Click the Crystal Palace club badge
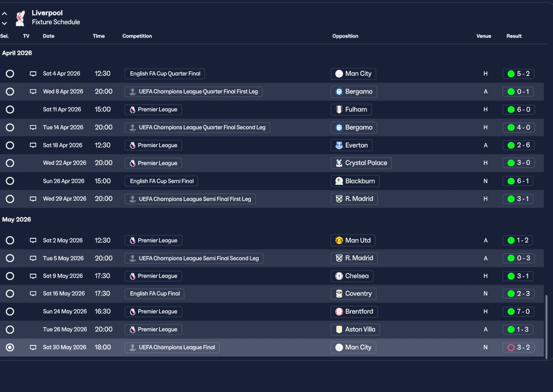553x392 pixels. pos(339,163)
